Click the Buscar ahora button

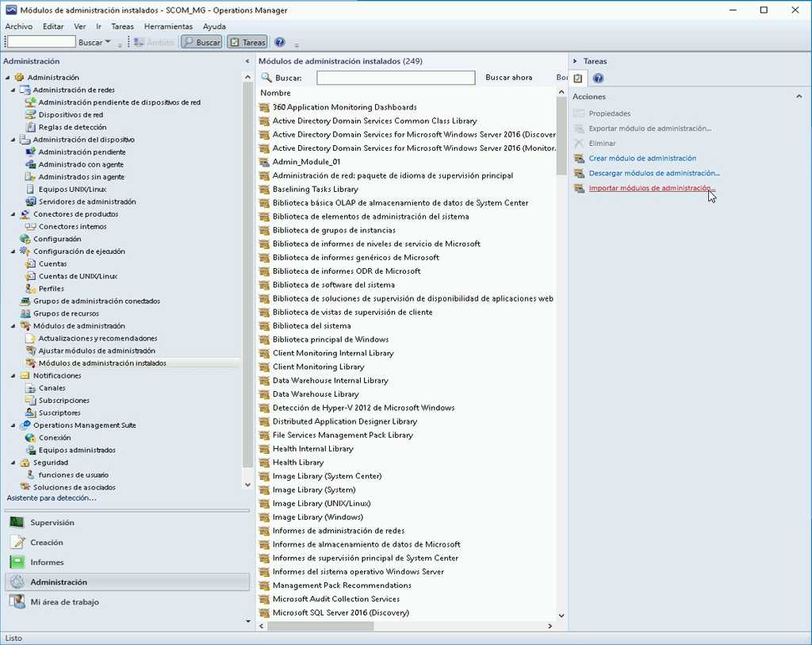tap(508, 77)
